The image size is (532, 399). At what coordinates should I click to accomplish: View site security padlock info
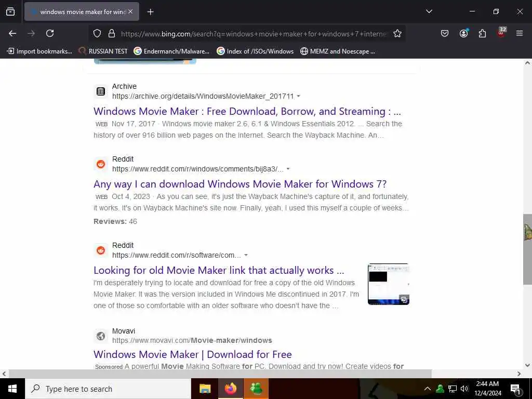112,34
